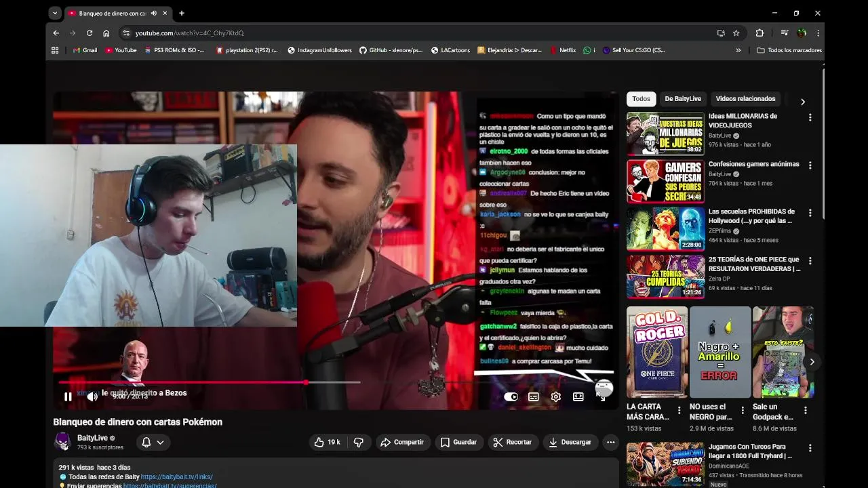
Task: Open more actions next to Descargar
Action: point(610,442)
